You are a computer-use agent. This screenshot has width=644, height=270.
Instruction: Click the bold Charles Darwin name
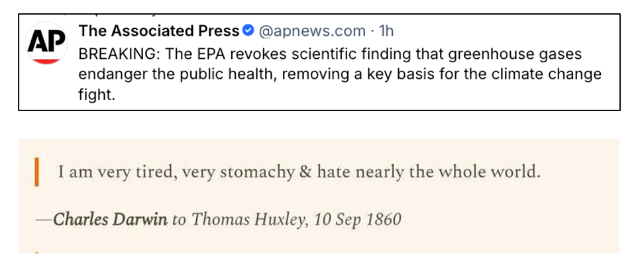[110, 219]
